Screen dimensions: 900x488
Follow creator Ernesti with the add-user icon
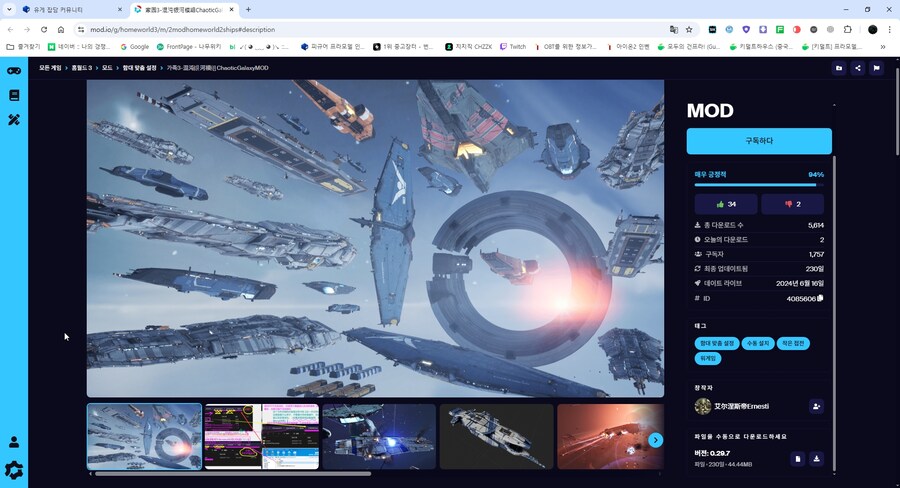click(816, 406)
